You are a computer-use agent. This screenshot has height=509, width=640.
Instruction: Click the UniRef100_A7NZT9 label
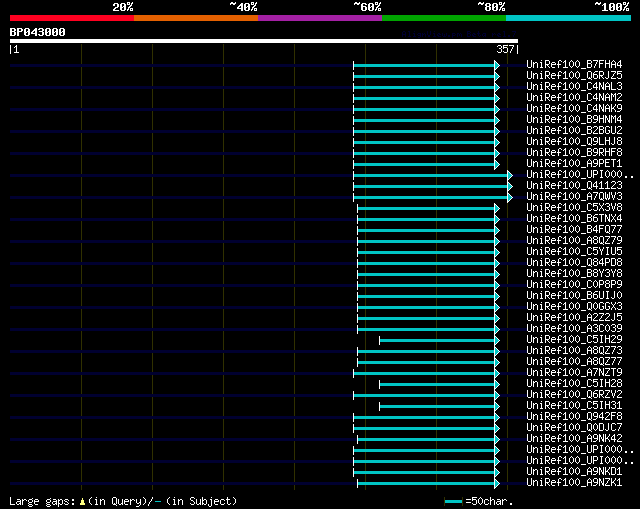(x=574, y=373)
